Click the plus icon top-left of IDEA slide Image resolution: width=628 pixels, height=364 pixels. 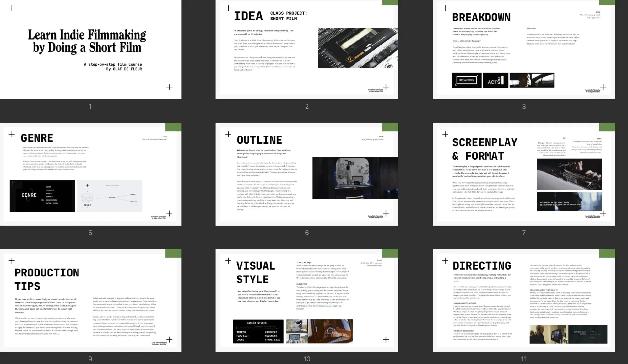tap(228, 8)
